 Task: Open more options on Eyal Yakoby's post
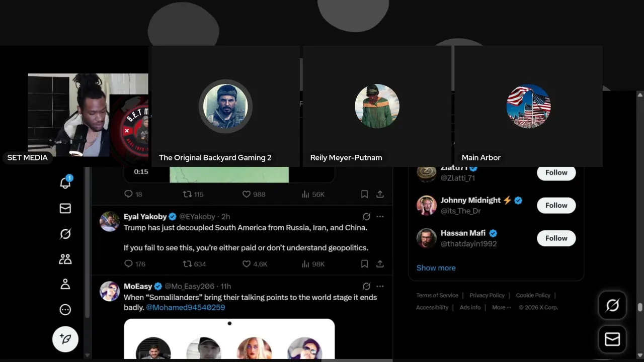click(x=380, y=216)
